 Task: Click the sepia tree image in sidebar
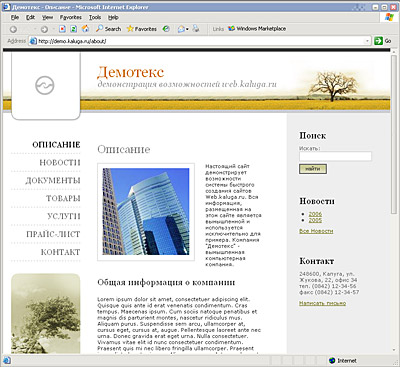point(46,314)
